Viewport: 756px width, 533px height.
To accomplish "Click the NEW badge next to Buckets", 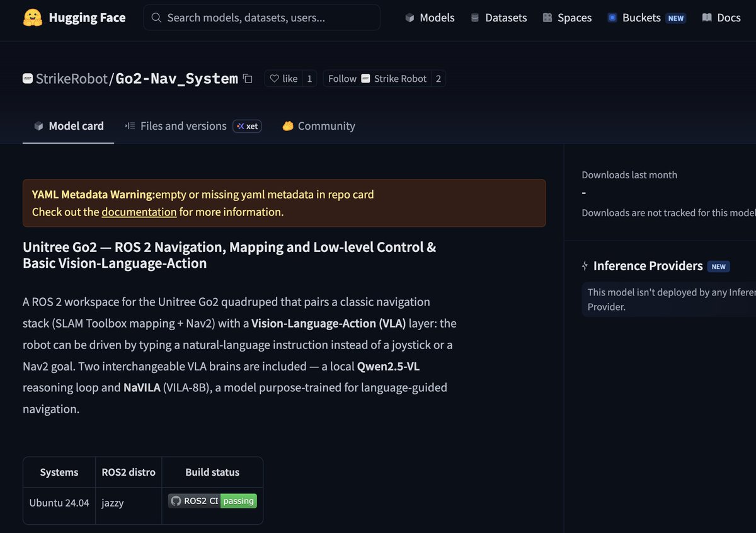I will point(676,18).
